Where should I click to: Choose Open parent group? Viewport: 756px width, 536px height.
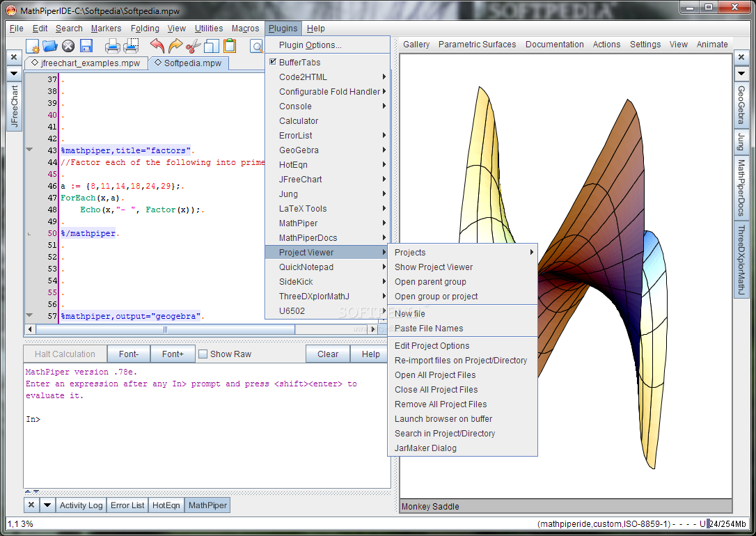point(463,281)
